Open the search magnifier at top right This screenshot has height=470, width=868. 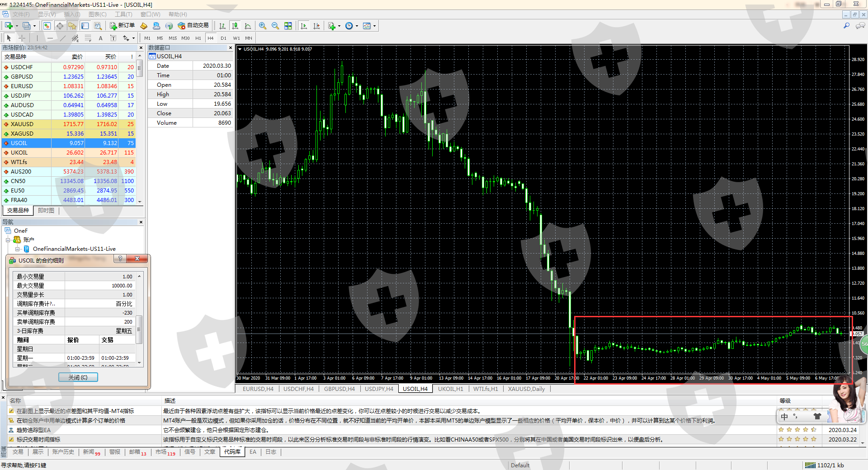(x=846, y=26)
